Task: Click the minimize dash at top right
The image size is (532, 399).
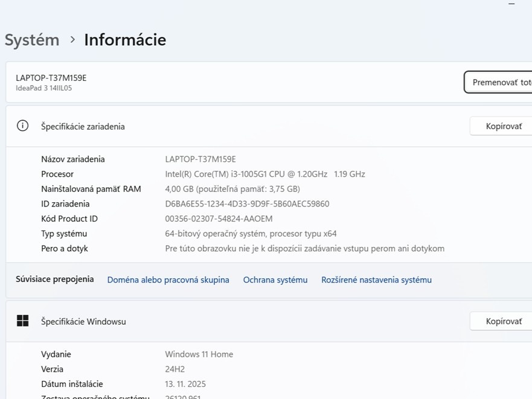Action: coord(513,4)
